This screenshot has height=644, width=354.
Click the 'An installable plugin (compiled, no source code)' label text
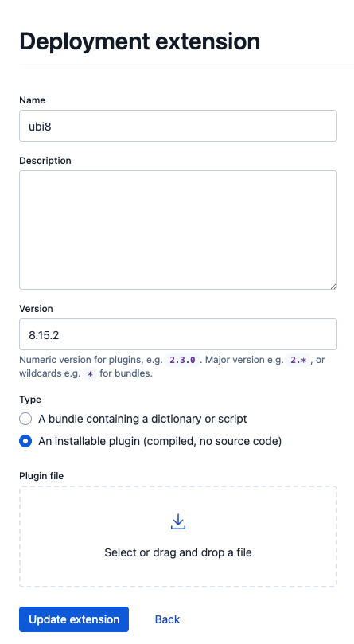point(160,441)
